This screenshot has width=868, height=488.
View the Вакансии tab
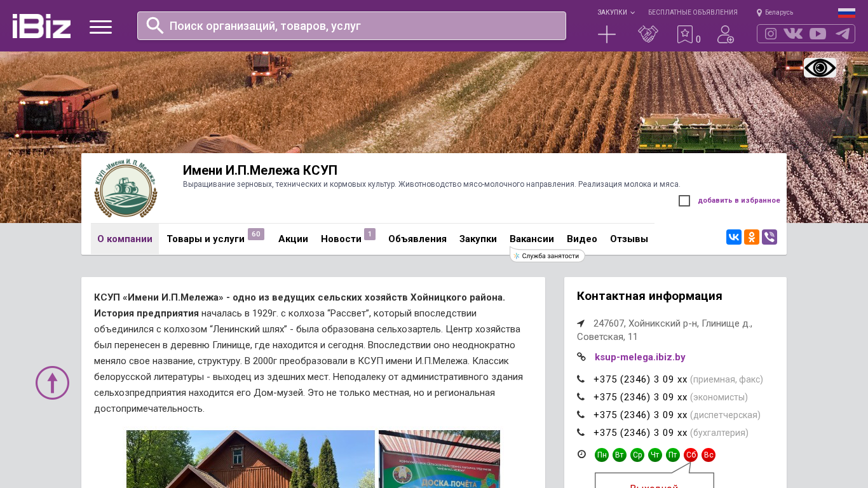[532, 239]
